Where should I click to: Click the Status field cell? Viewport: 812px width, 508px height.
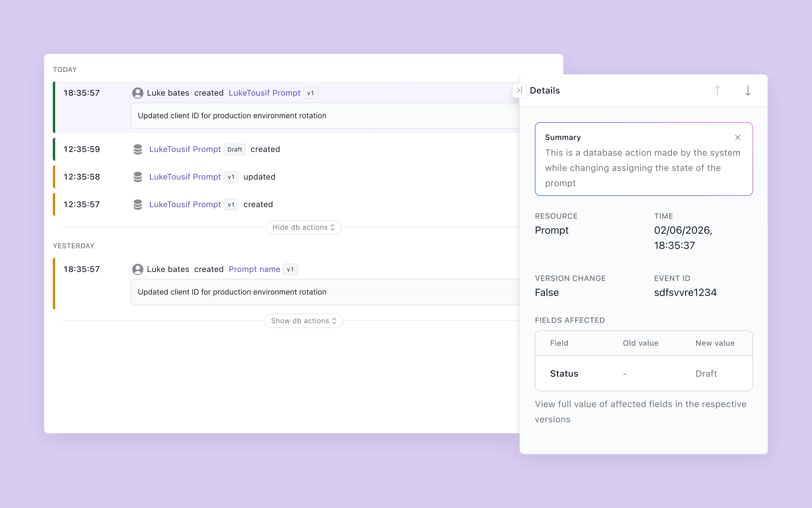pos(564,374)
